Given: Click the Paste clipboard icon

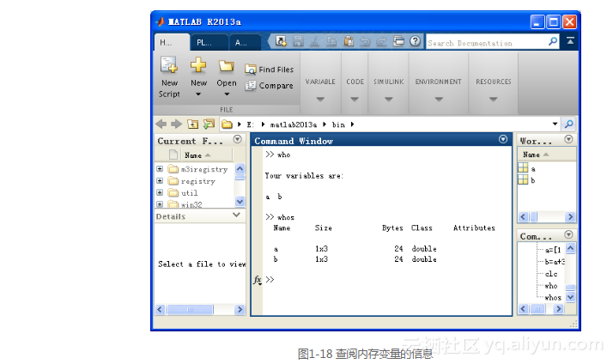Looking at the screenshot, I should point(349,41).
